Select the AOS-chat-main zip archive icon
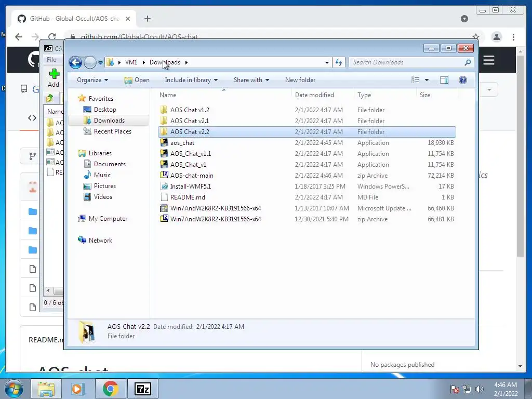Viewport: 532px width, 399px height. tap(164, 175)
